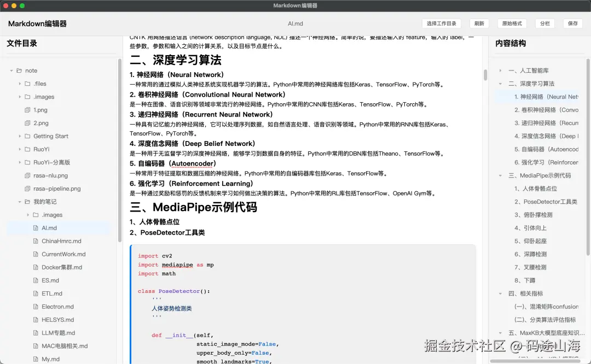Click the MAC电脑相关.md document icon
Image resolution: width=591 pixels, height=364 pixels.
pos(36,346)
